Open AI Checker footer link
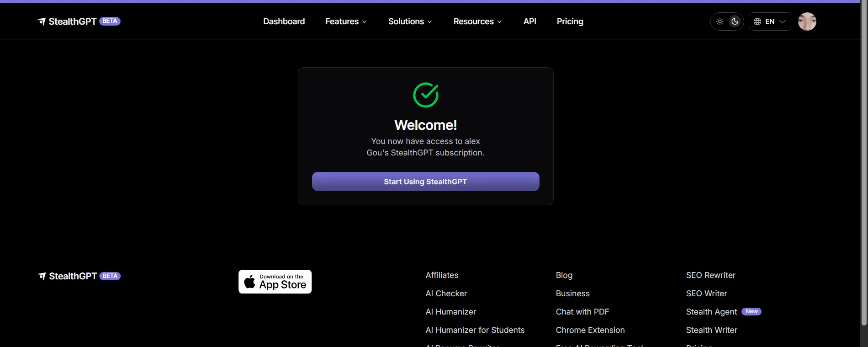 pyautogui.click(x=446, y=294)
